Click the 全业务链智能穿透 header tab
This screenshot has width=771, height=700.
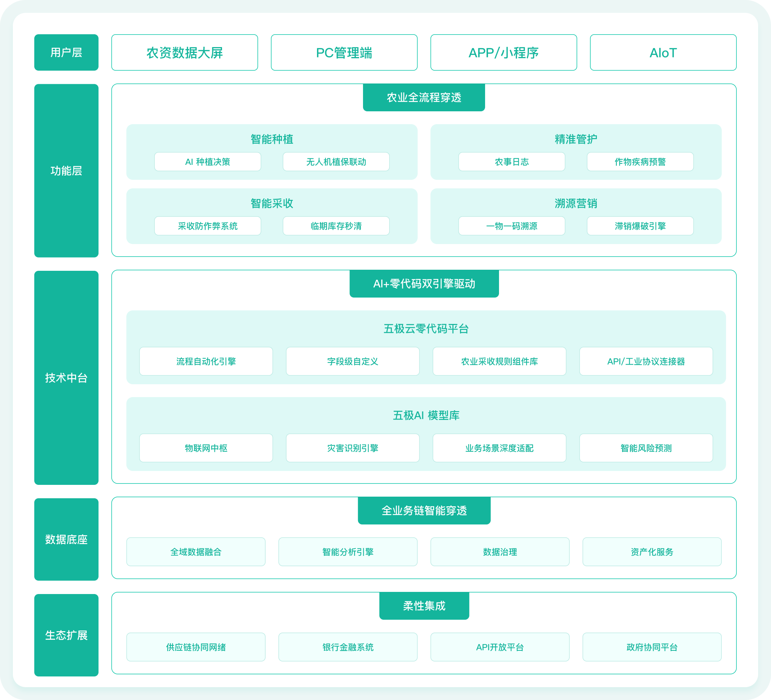(x=424, y=511)
